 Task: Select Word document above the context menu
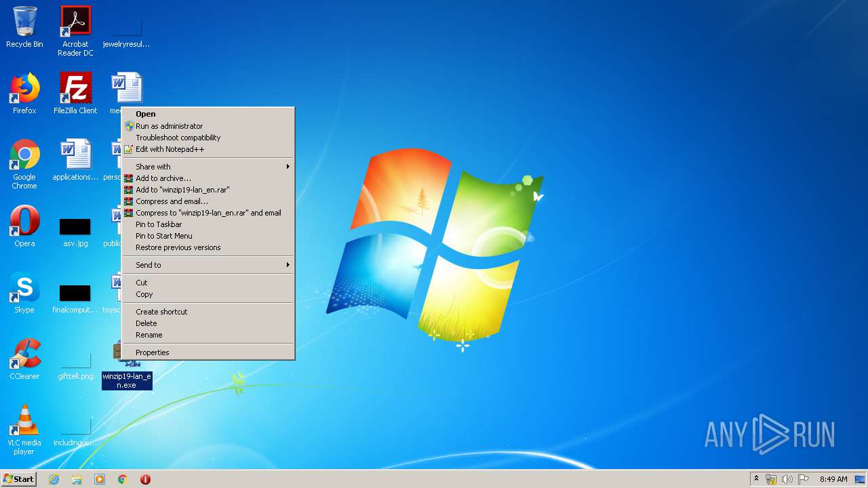tap(127, 88)
